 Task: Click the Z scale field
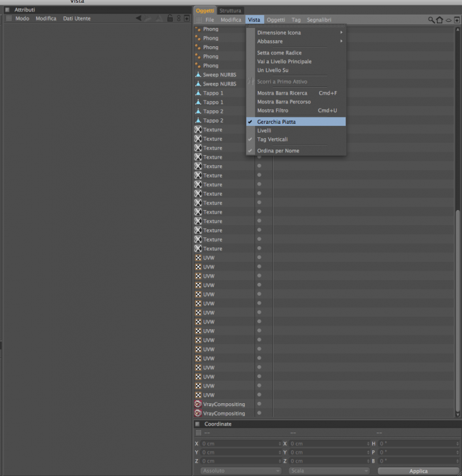(329, 461)
